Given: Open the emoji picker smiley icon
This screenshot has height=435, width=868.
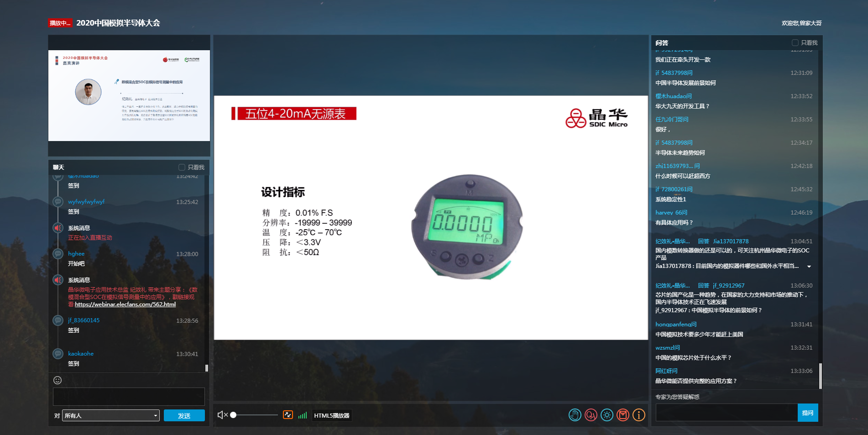Looking at the screenshot, I should 58,380.
